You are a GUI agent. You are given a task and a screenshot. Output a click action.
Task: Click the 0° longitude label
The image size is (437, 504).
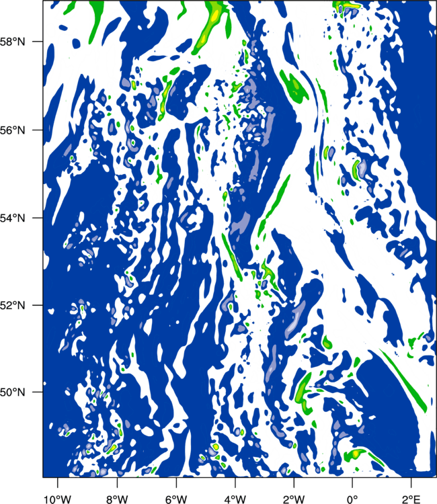pyautogui.click(x=352, y=499)
